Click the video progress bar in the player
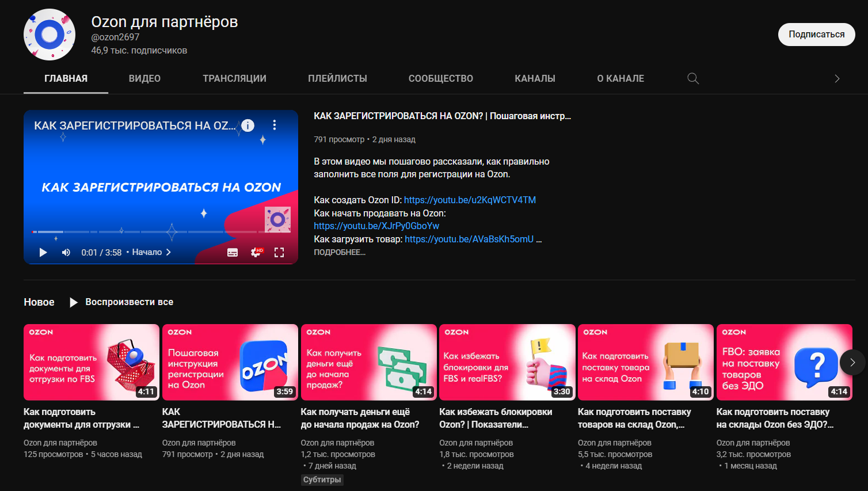 (161, 232)
